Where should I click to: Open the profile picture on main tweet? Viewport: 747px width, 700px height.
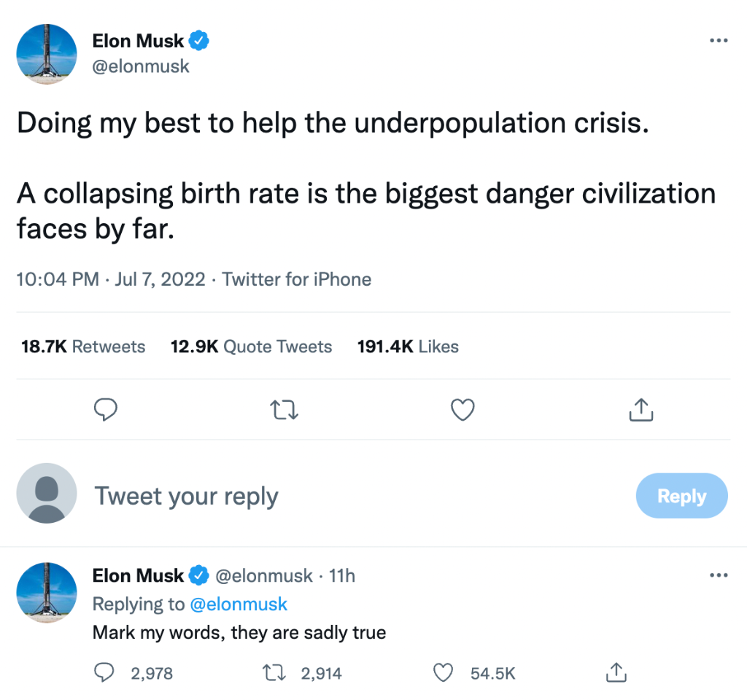(x=47, y=54)
